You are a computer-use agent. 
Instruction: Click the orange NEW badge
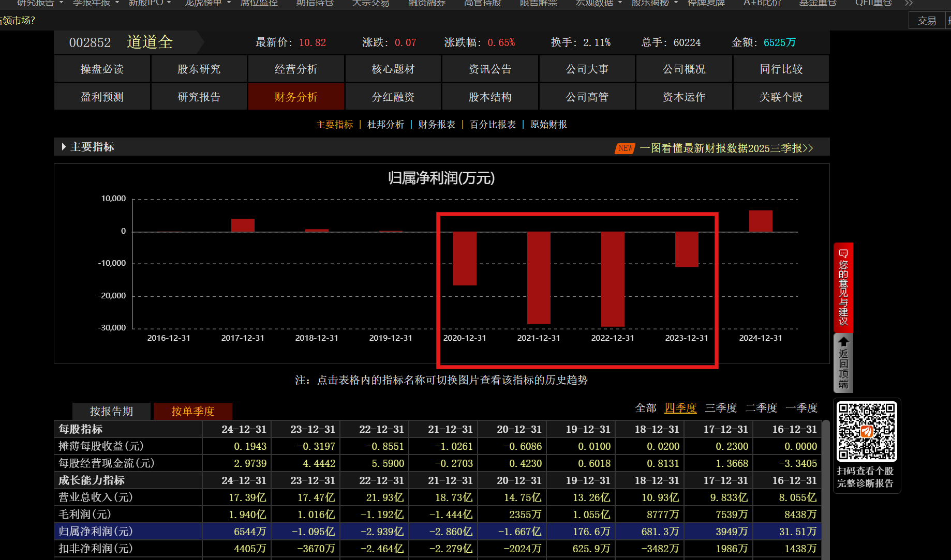(625, 148)
